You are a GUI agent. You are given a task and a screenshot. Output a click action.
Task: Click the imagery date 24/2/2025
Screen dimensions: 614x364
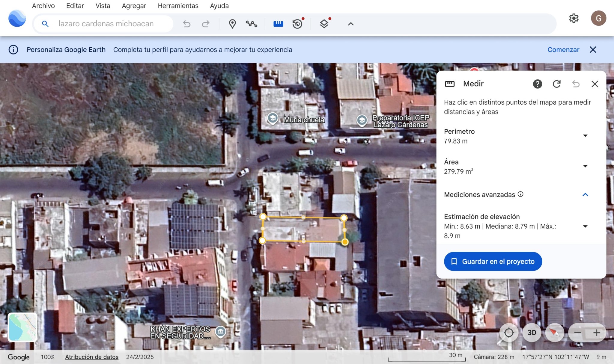pyautogui.click(x=140, y=357)
